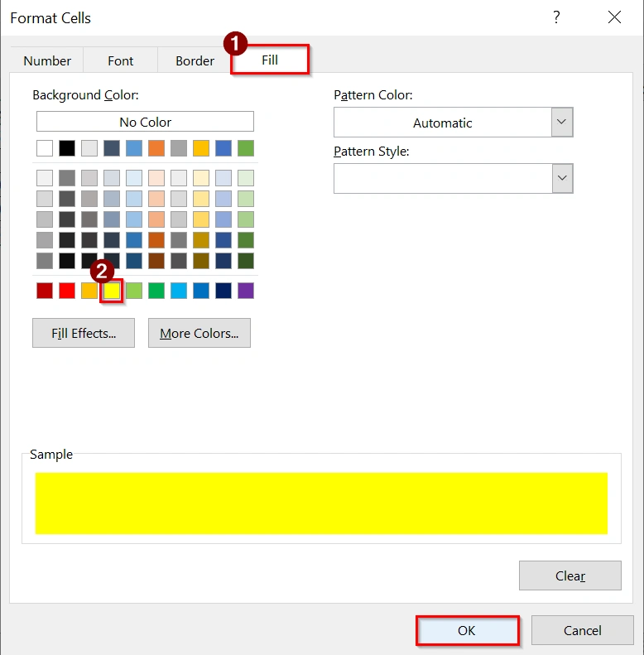Select the dark red standard color swatch
The height and width of the screenshot is (655, 644).
pyautogui.click(x=45, y=291)
